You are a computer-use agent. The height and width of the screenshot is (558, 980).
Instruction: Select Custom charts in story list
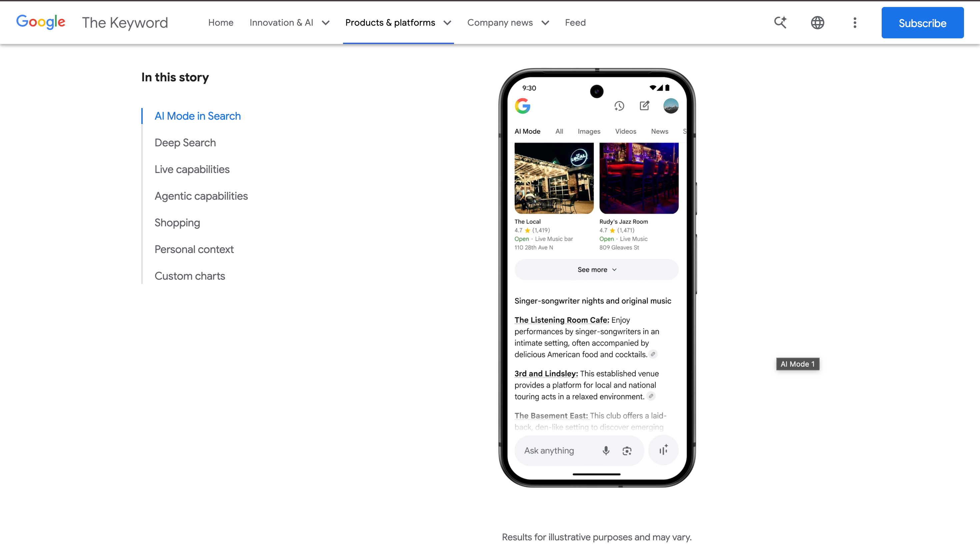[x=190, y=276]
